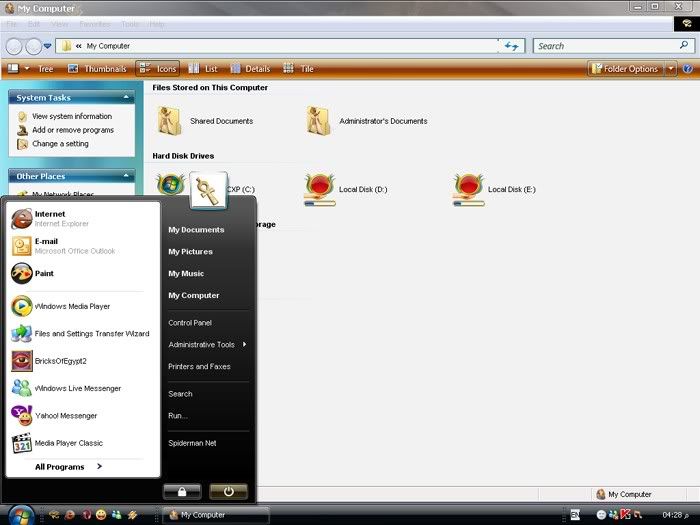Screen dimensions: 700x525
Task: Click the power shutdown button
Action: [228, 492]
